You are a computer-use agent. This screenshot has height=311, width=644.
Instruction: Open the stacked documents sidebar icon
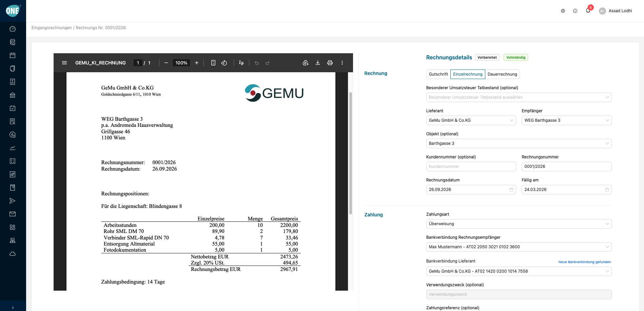(x=13, y=69)
